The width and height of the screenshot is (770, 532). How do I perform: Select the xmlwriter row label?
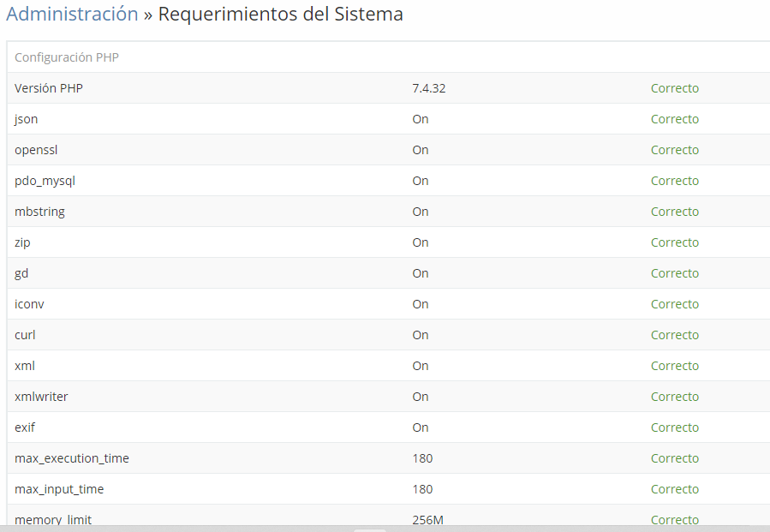[41, 397]
